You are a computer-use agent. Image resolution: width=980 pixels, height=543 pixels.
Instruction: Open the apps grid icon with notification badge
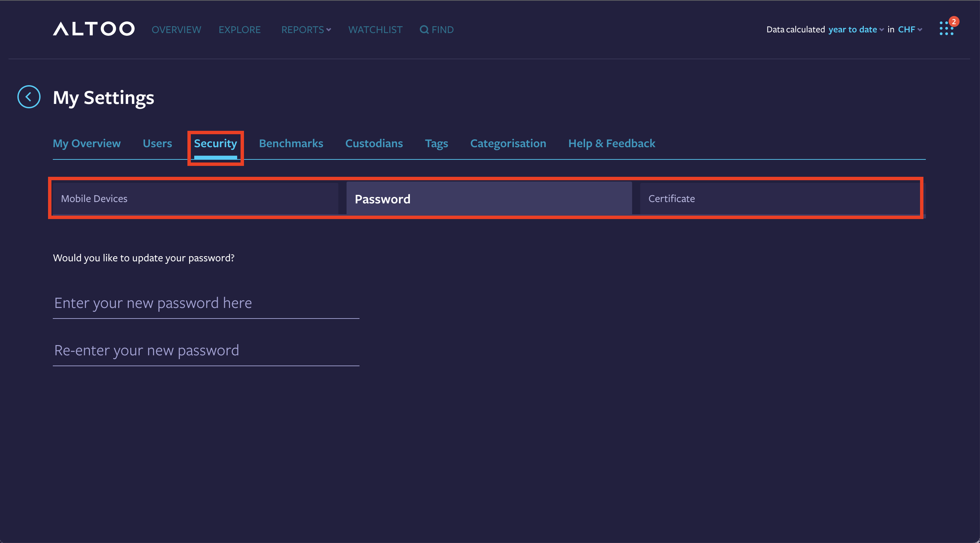[x=947, y=28]
